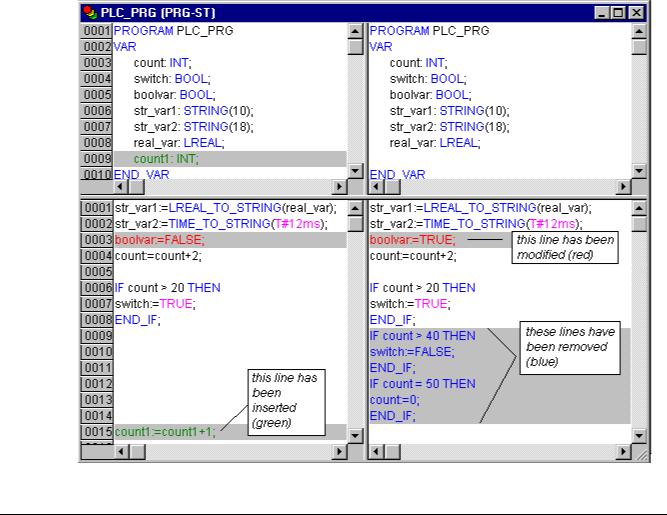The height and width of the screenshot is (515, 667).
Task: Click up arrow in left code pane scrollbar
Action: [355, 208]
